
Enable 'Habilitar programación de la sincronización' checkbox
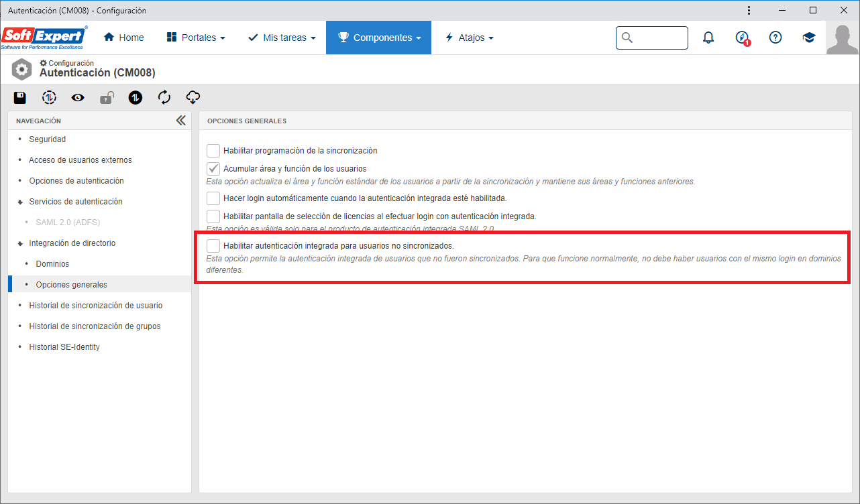coord(213,151)
